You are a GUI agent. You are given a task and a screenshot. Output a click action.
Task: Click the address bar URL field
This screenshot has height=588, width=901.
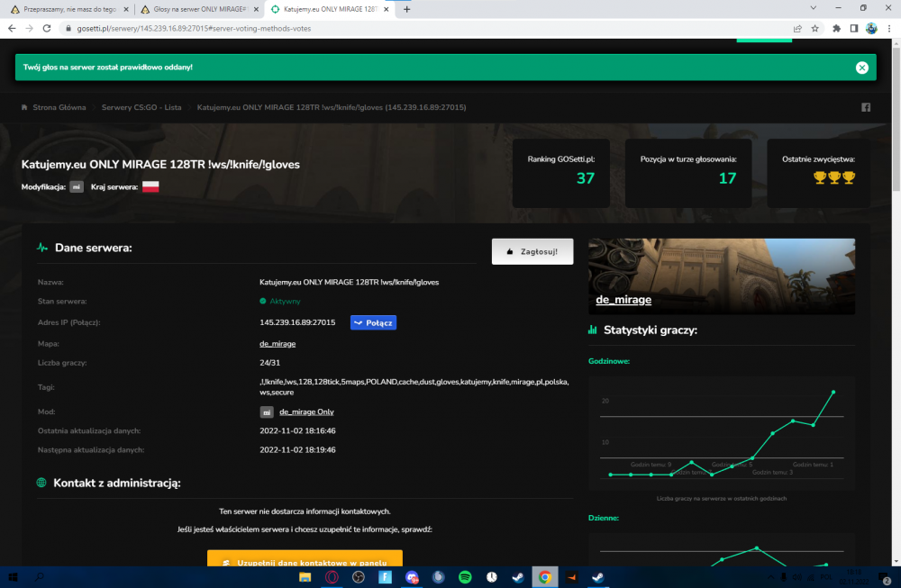point(425,28)
